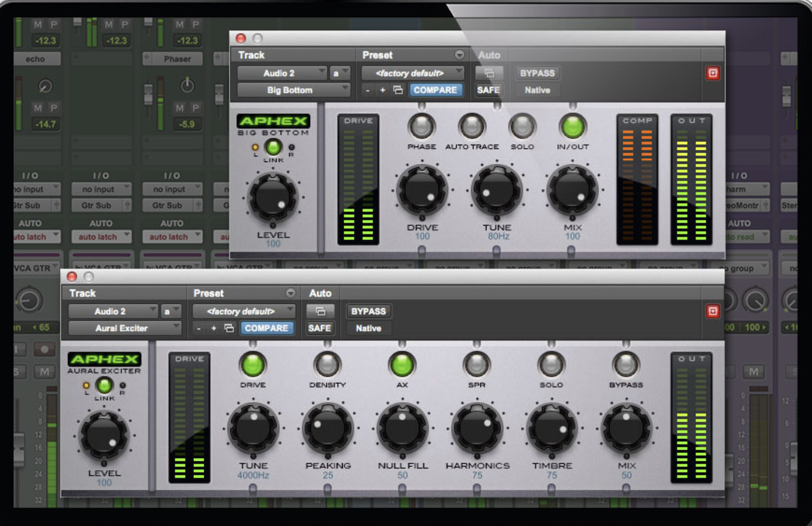Click COMPARE in Aural Exciter window
The width and height of the screenshot is (812, 526).
(x=266, y=328)
